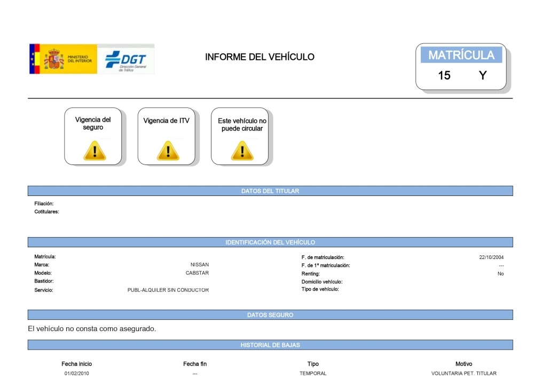Select the 'INFORME DEL VEHÍCULO' title header
Image resolution: width=534 pixels, height=392 pixels.
(260, 57)
